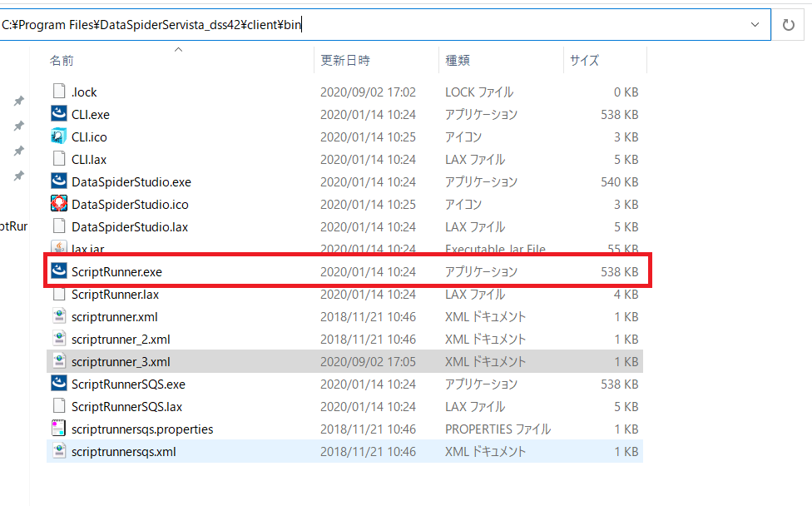Open the address bar history dropdown
This screenshot has width=812, height=506.
[755, 25]
